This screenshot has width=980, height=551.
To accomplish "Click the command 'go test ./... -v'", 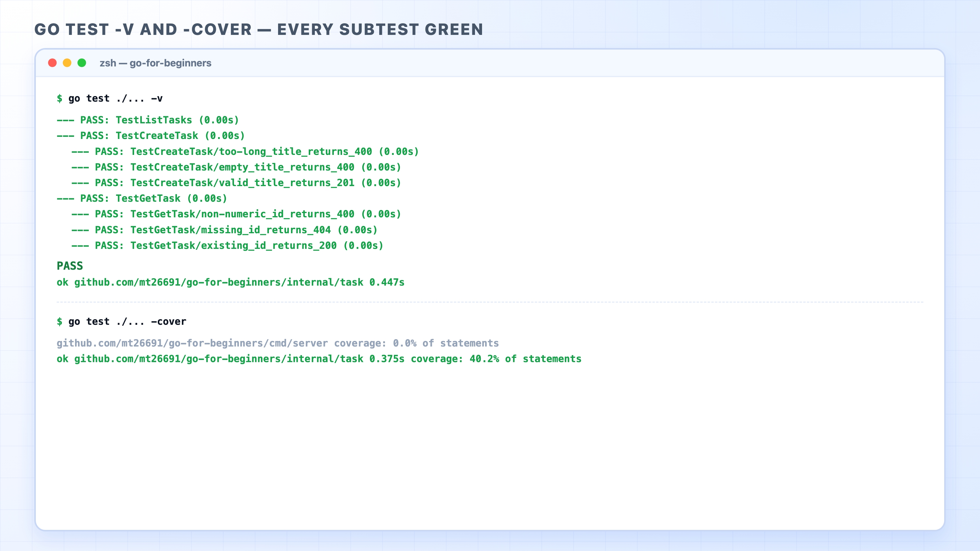I will [115, 99].
